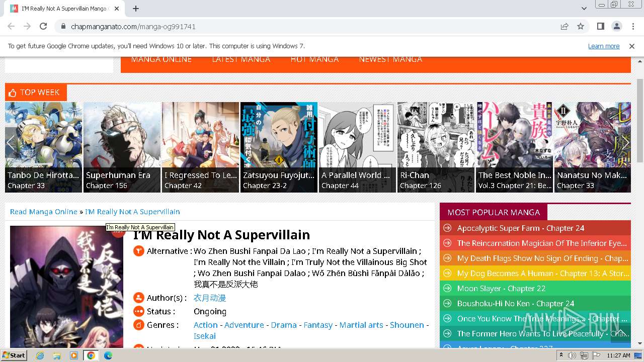This screenshot has width=644, height=362.
Task: Open the Chrome profile avatar
Action: pyautogui.click(x=617, y=26)
